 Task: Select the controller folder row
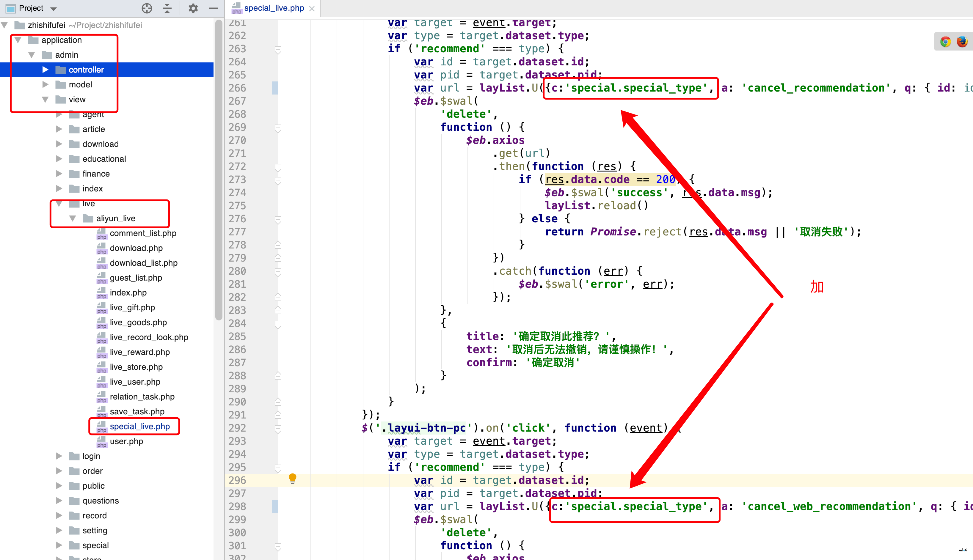[106, 70]
